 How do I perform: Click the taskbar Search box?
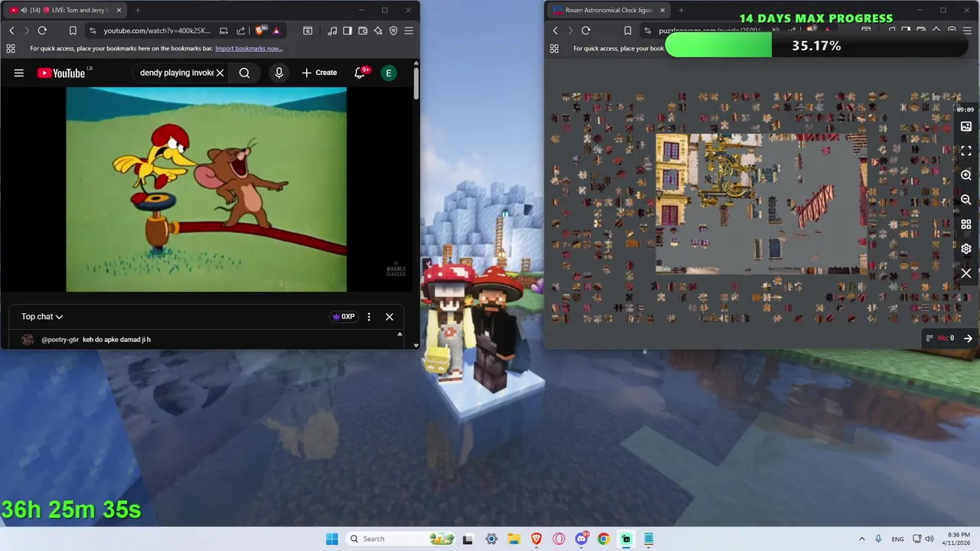[401, 539]
